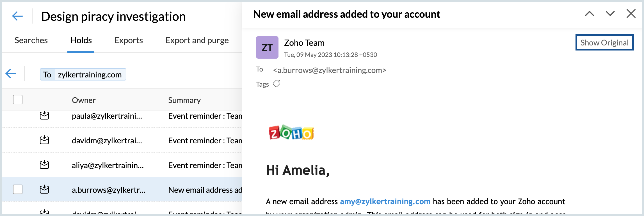The image size is (644, 216).
Task: Close the email preview panel
Action: pyautogui.click(x=631, y=13)
